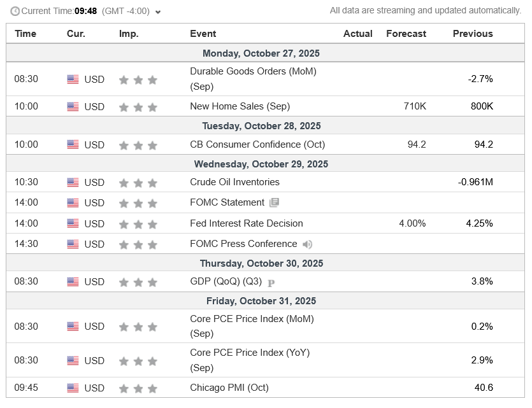Click the US flag in GDP (QoQ) row
This screenshot has height=408, width=532.
[73, 282]
